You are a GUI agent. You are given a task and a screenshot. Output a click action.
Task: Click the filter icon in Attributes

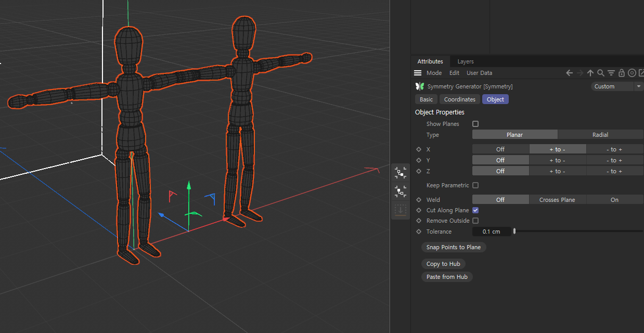click(611, 73)
